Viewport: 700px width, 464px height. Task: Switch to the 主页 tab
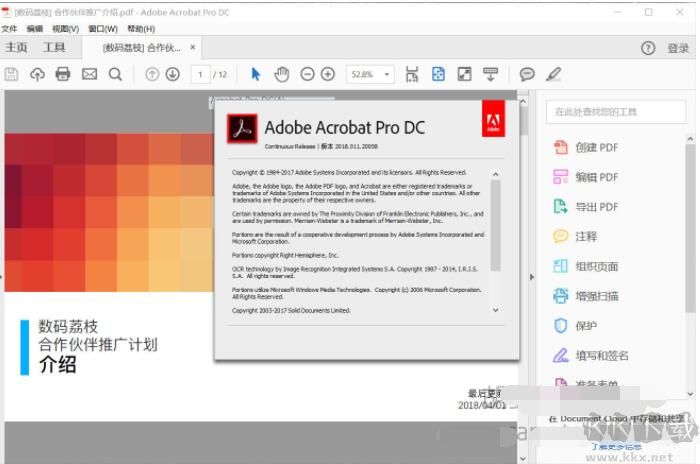(16, 47)
